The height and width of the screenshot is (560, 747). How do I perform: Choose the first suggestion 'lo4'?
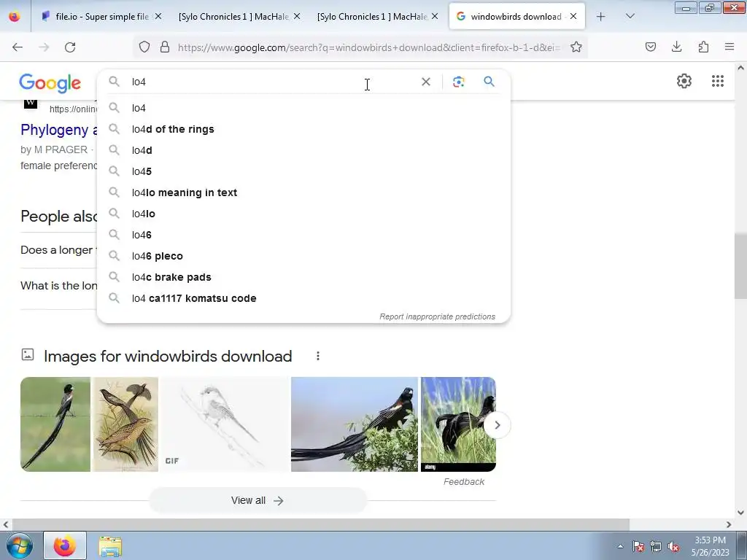(x=303, y=108)
